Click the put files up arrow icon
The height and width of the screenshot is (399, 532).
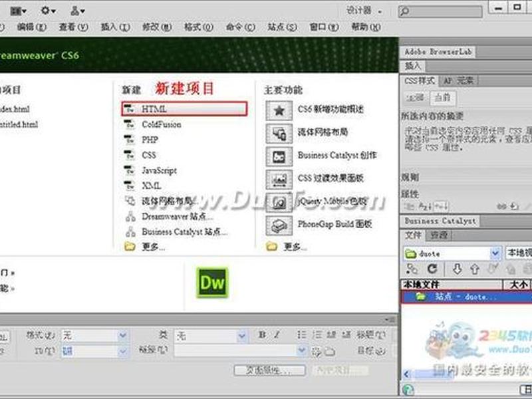(x=474, y=269)
